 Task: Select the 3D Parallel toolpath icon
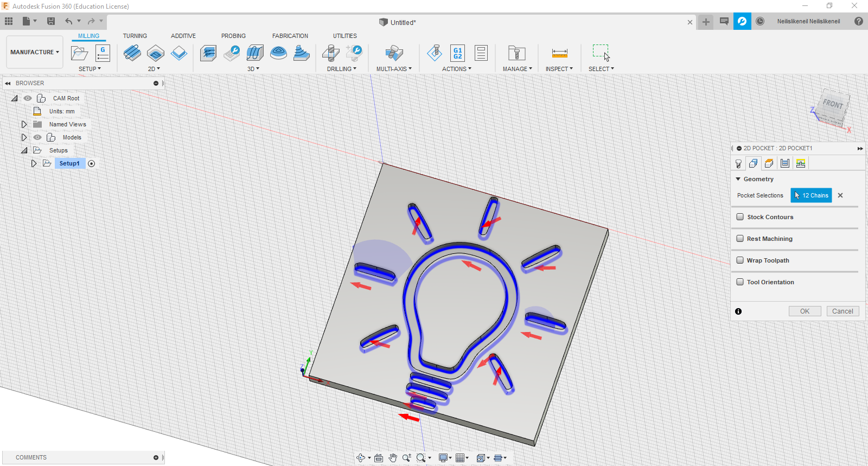[x=255, y=53]
